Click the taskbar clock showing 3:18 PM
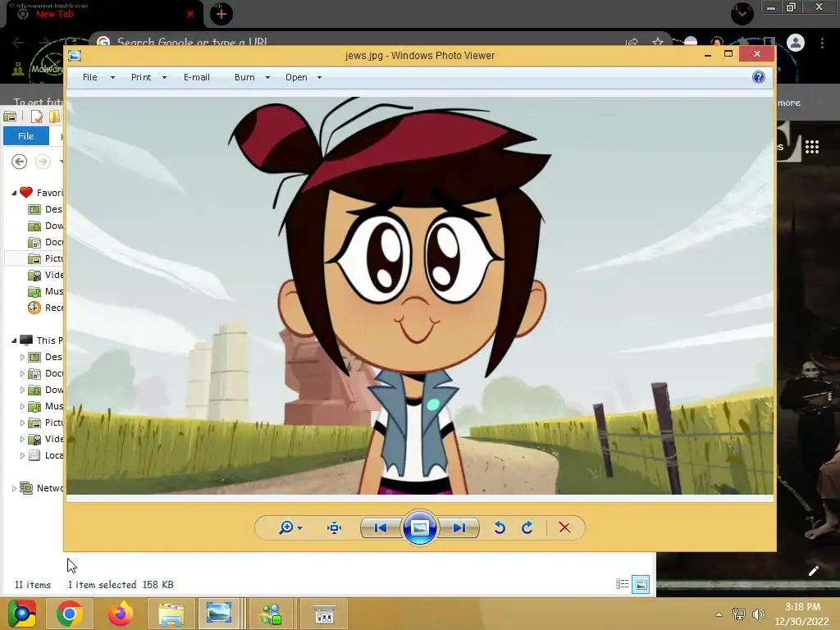This screenshot has height=630, width=840. coord(802,614)
